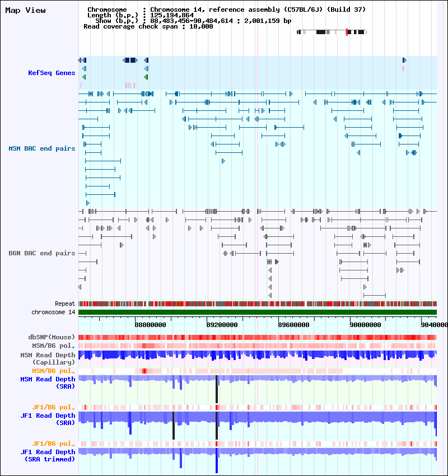
Task: Click the rightmost dark RefSeq gene arrow
Action: 404,60
